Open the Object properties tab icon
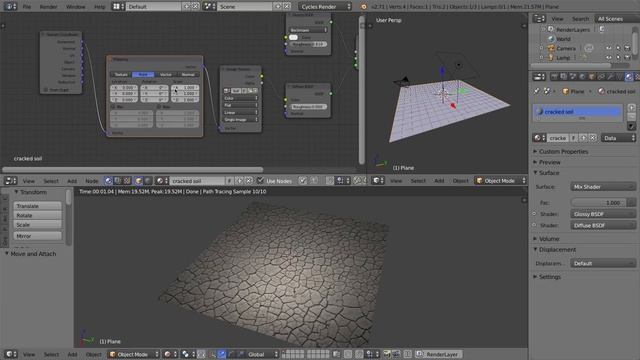 click(591, 77)
